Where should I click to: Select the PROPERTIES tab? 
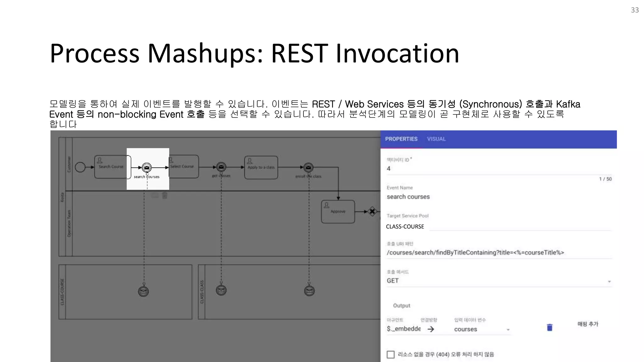tap(401, 139)
